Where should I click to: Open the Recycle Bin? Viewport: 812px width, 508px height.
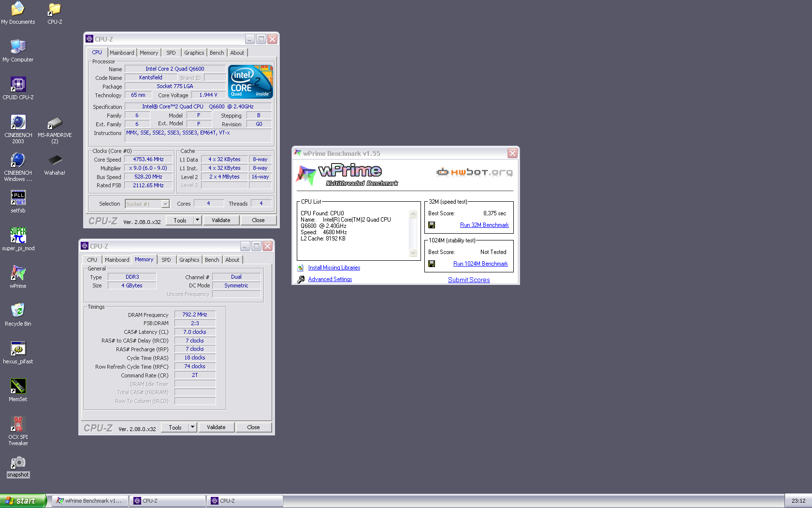pyautogui.click(x=18, y=315)
